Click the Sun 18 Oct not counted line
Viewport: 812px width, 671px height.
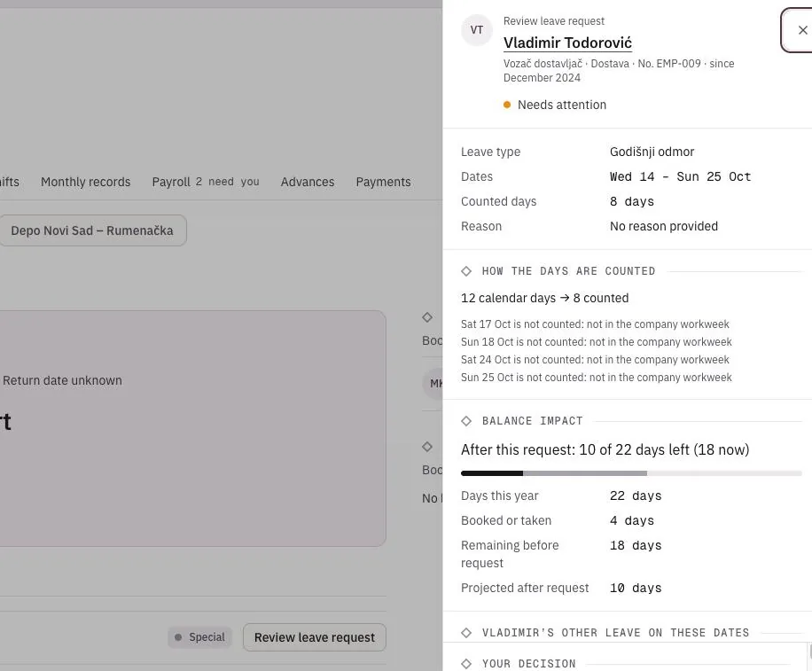click(x=597, y=342)
